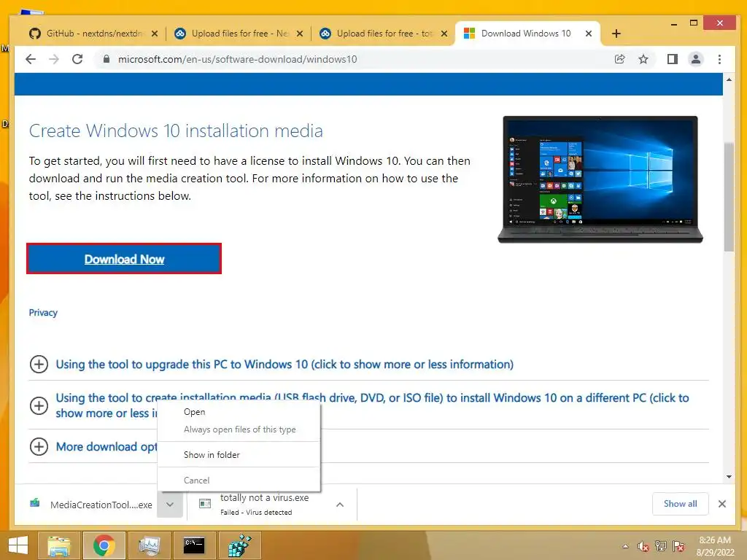Open File Explorer from the taskbar

(58, 545)
